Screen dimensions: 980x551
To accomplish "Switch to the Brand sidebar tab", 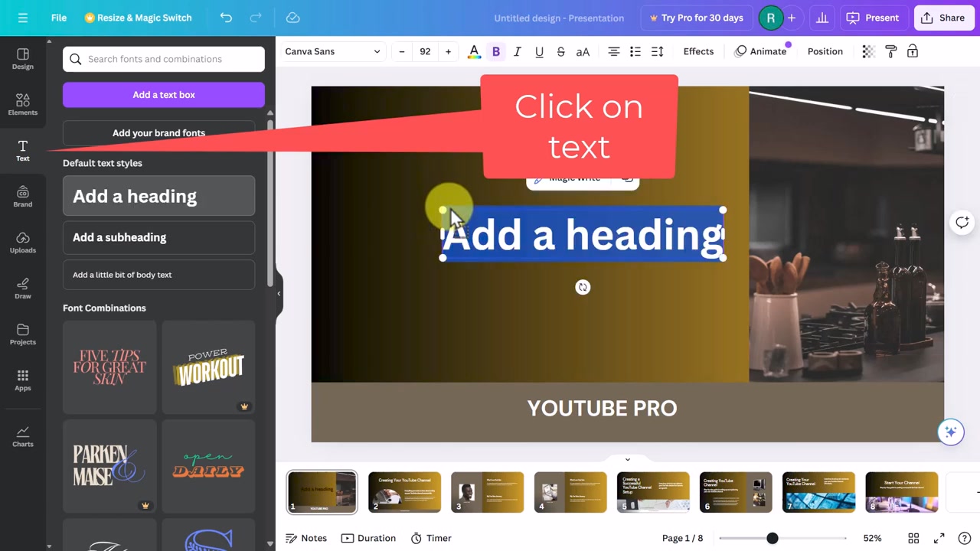I will click(x=23, y=197).
